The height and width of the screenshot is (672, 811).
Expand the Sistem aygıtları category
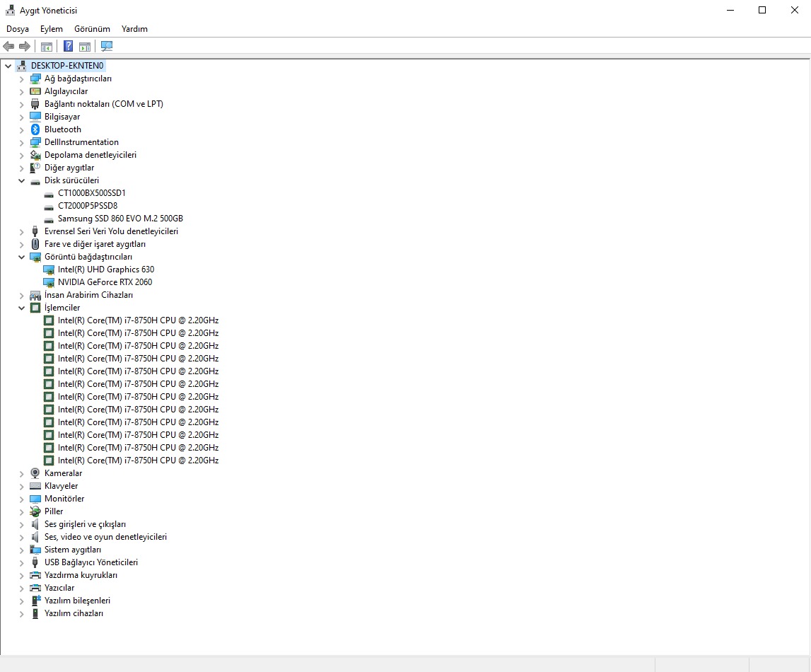21,550
